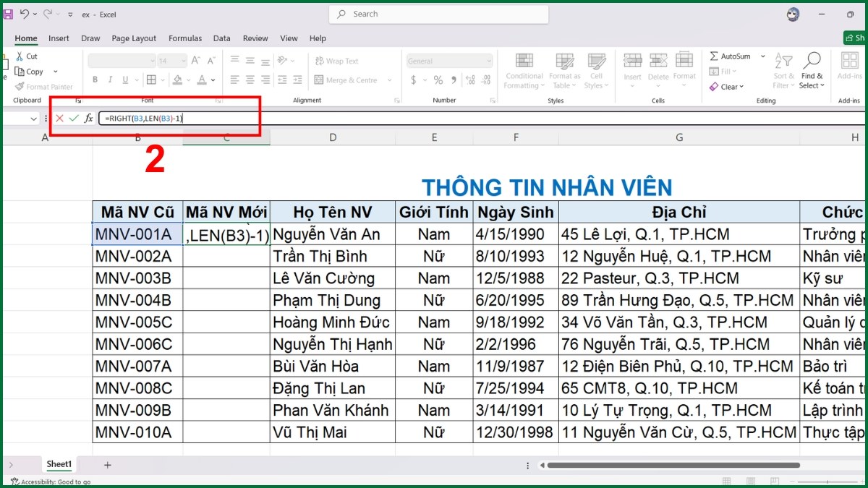This screenshot has width=868, height=488.
Task: Confirm formula with the green checkmark
Action: pyautogui.click(x=73, y=119)
